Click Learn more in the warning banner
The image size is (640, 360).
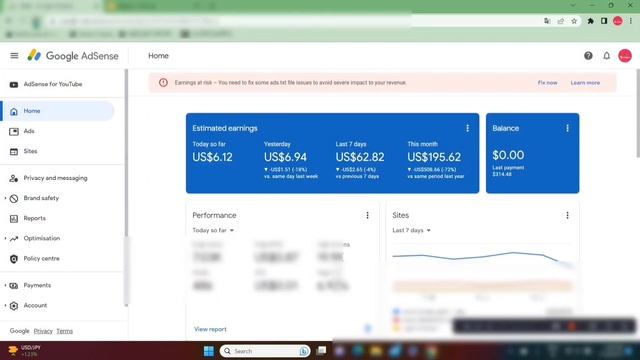pyautogui.click(x=585, y=83)
